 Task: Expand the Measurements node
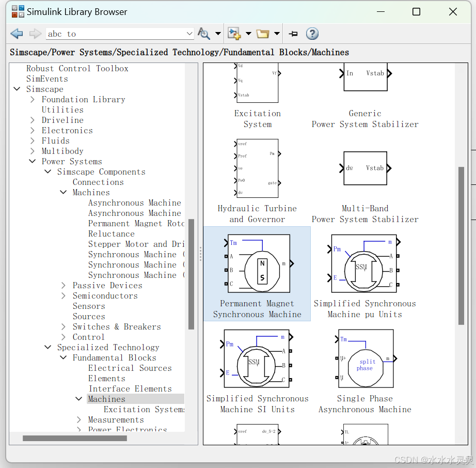coord(78,419)
